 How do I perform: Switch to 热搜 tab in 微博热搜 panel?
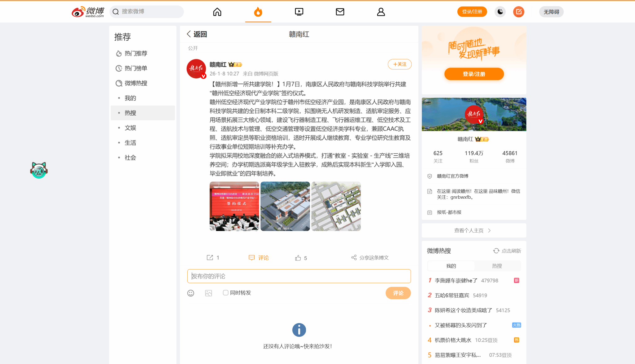tap(497, 266)
